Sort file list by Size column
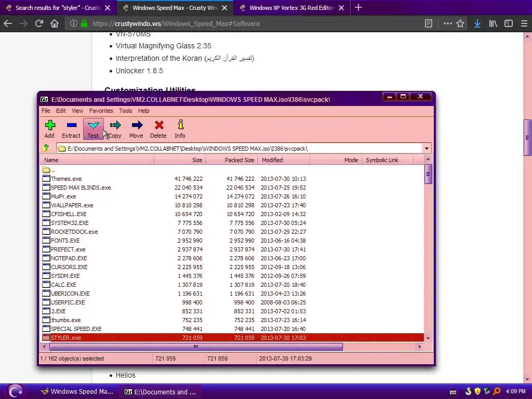 pyautogui.click(x=180, y=160)
